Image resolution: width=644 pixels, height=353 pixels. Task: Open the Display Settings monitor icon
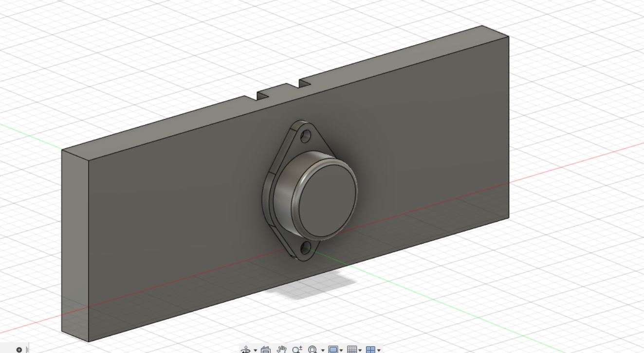tap(333, 350)
